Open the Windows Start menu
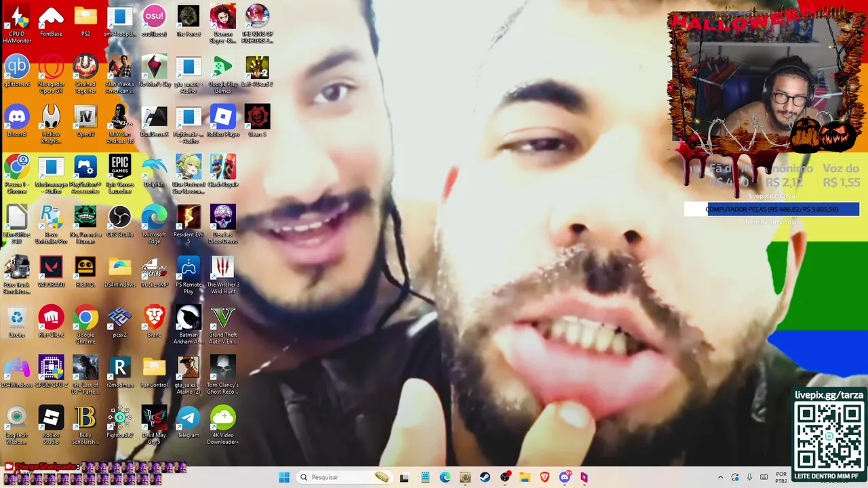This screenshot has height=488, width=868. tap(284, 477)
